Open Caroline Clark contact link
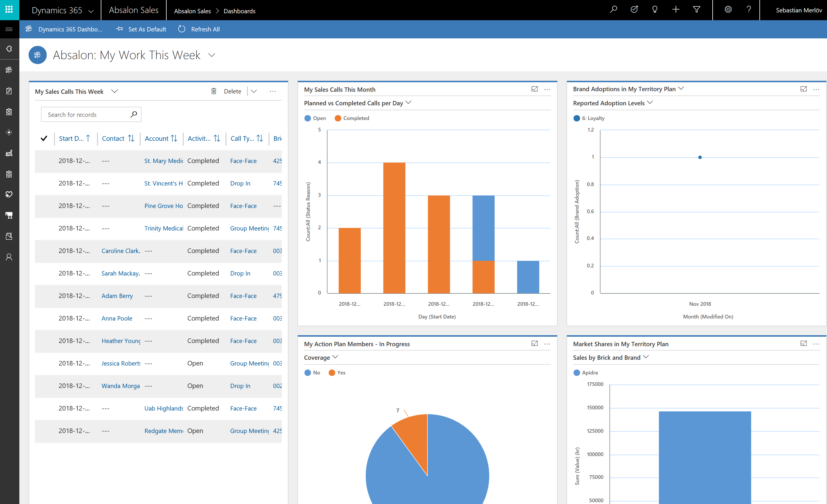The height and width of the screenshot is (504, 827). [120, 250]
